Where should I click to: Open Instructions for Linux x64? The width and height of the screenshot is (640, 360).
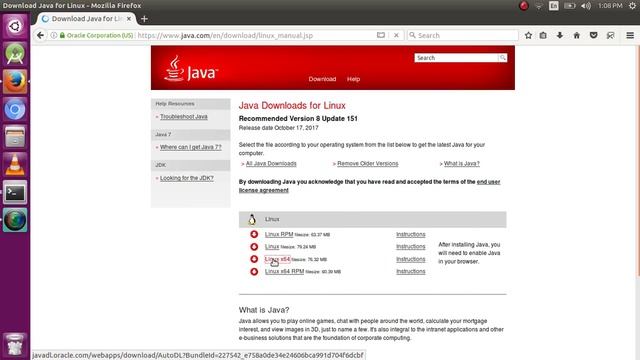[411, 259]
